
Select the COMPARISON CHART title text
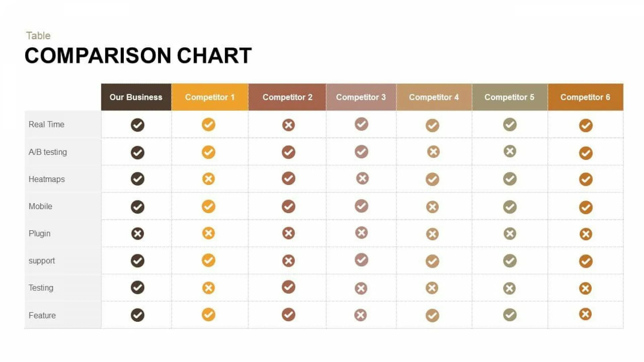point(138,56)
